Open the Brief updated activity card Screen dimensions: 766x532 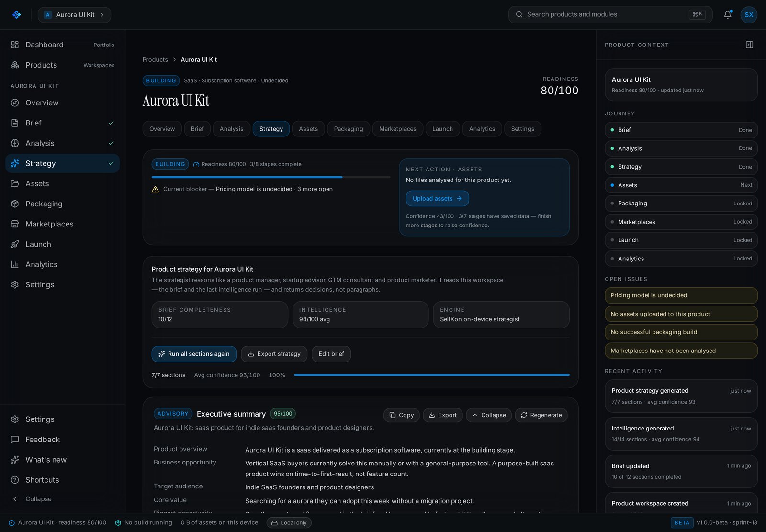(681, 471)
